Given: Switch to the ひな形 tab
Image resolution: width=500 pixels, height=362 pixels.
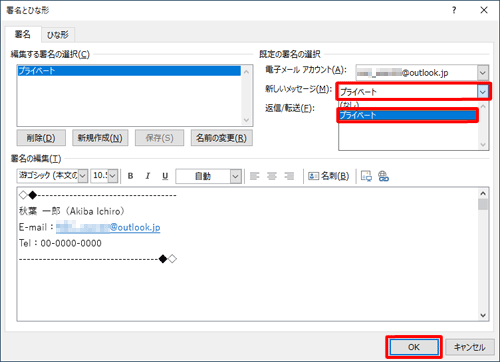Looking at the screenshot, I should pos(58,35).
